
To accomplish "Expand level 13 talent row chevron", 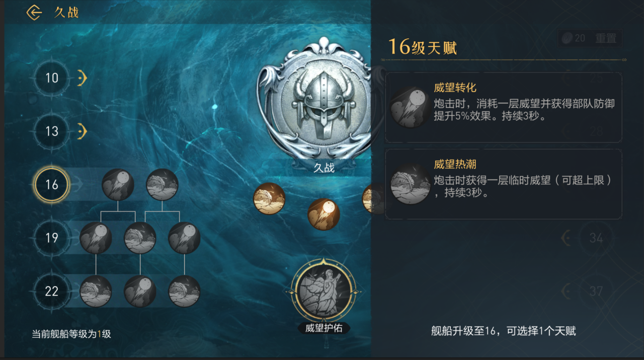I will click(83, 131).
